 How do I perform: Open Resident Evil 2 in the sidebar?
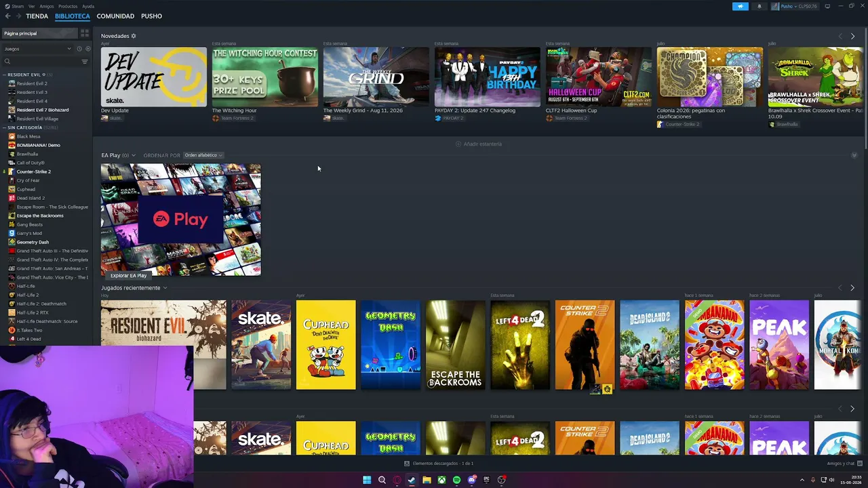[x=32, y=83]
